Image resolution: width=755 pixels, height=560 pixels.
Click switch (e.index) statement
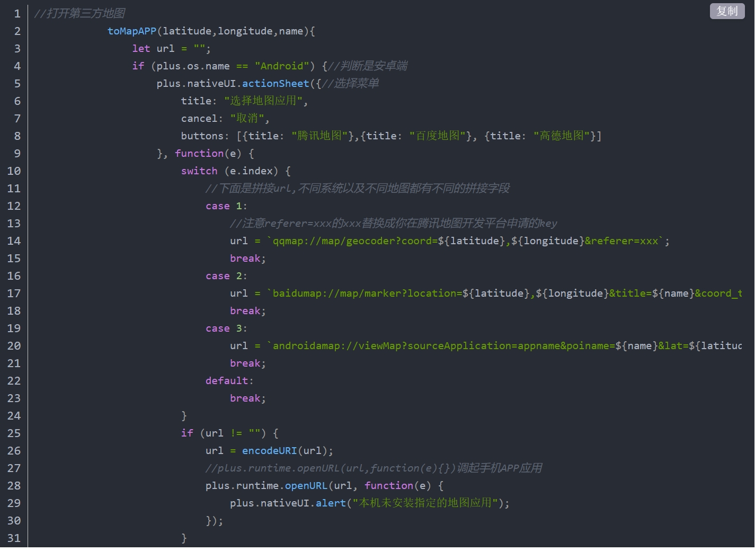point(229,171)
